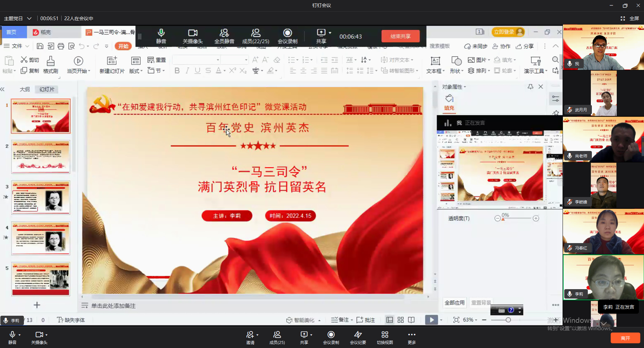Open More options in bottom bar
Image resolution: width=644 pixels, height=348 pixels.
click(412, 338)
